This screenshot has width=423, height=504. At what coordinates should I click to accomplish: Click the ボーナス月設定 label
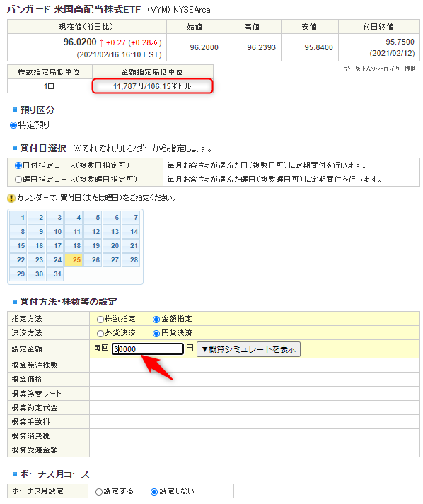37,491
